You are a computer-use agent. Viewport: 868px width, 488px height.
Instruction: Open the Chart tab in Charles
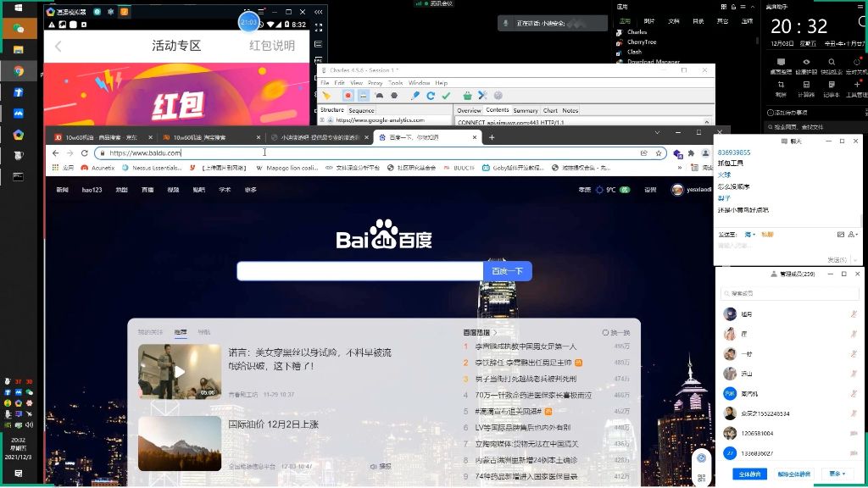tap(550, 111)
